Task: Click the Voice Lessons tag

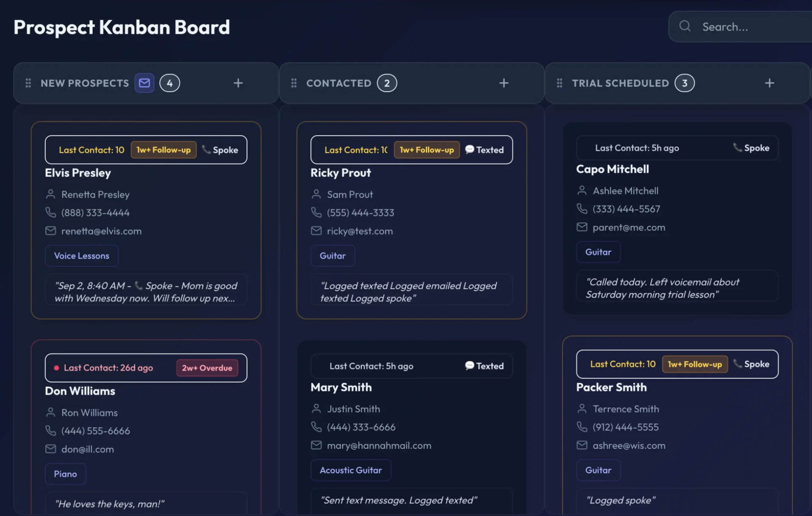Action: click(82, 256)
